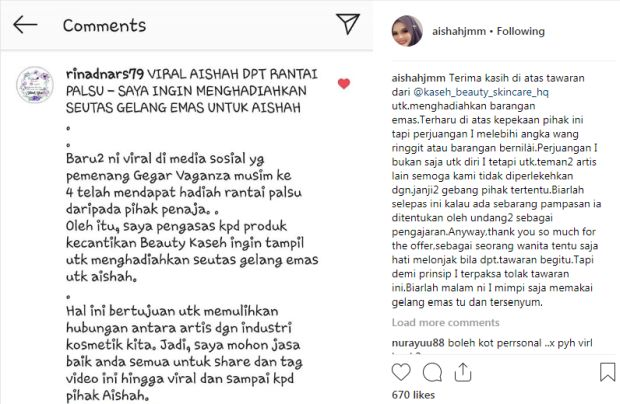This screenshot has width=620, height=404.
Task: Like the post with the heart outline icon
Action: [401, 372]
